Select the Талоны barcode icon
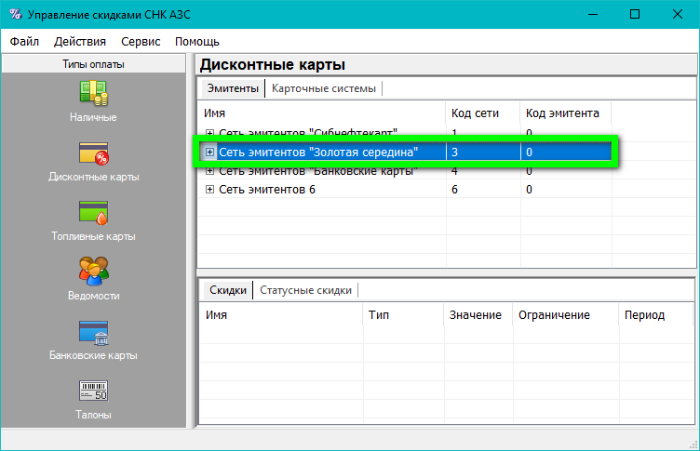700x451 pixels. click(93, 391)
